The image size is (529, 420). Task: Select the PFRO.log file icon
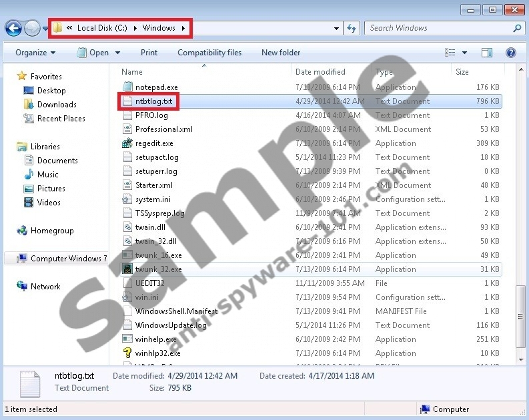point(127,115)
